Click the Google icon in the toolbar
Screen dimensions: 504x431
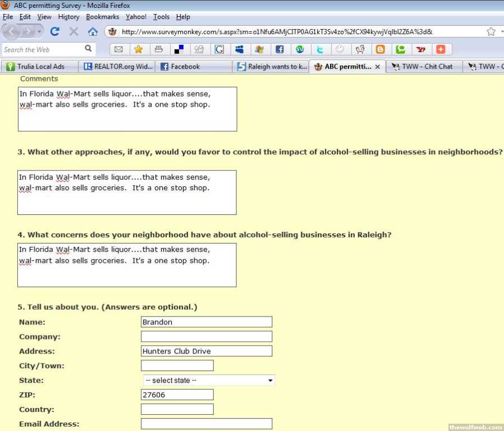(x=219, y=49)
